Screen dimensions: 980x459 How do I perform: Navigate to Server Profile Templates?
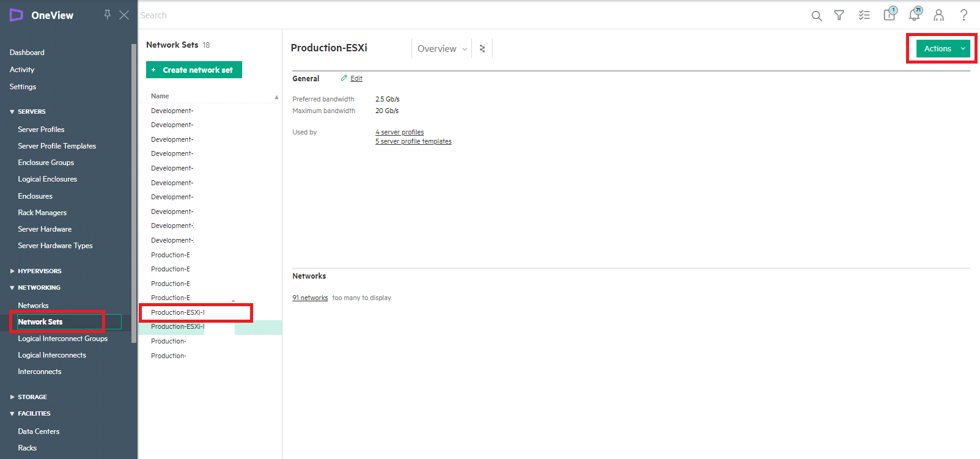(x=57, y=146)
